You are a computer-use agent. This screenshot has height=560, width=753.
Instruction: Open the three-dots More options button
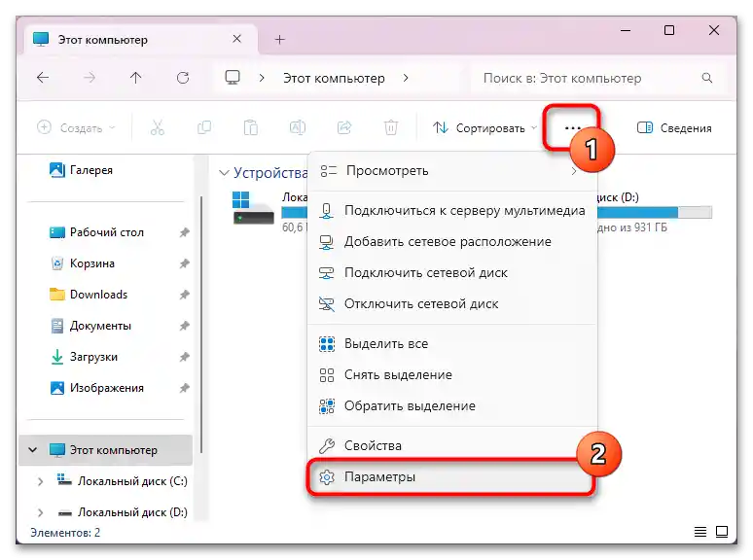point(572,128)
